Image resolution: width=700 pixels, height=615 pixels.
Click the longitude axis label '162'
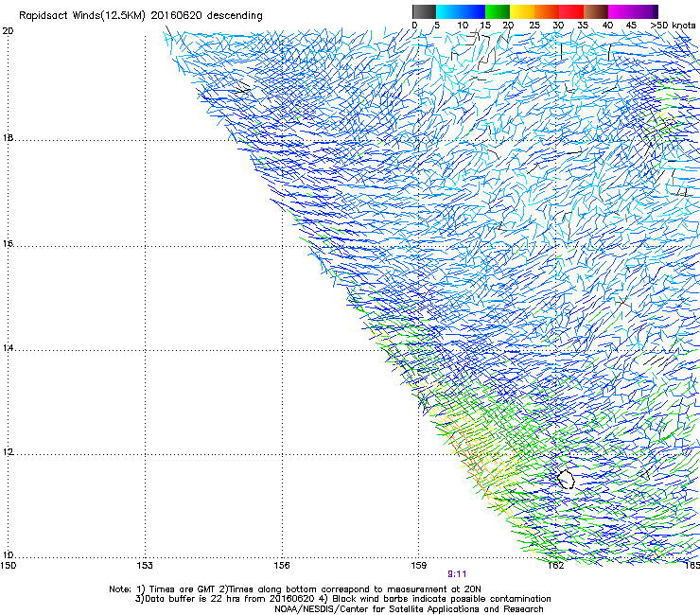(x=555, y=566)
